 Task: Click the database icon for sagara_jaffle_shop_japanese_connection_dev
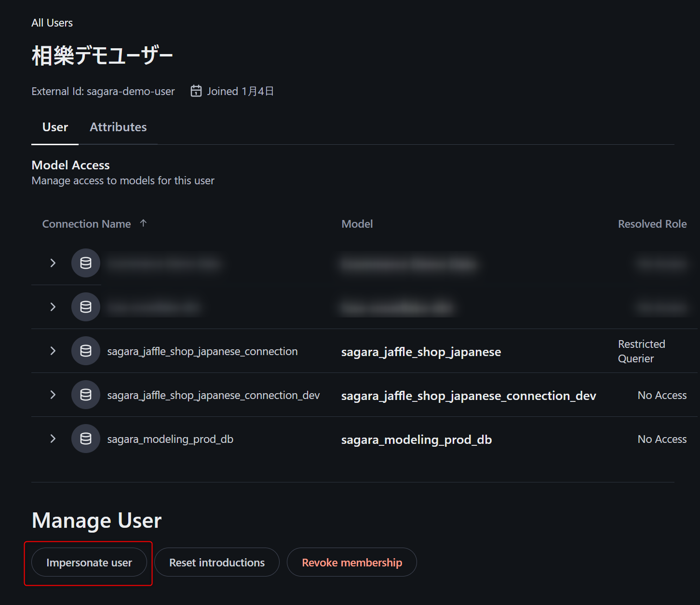86,395
